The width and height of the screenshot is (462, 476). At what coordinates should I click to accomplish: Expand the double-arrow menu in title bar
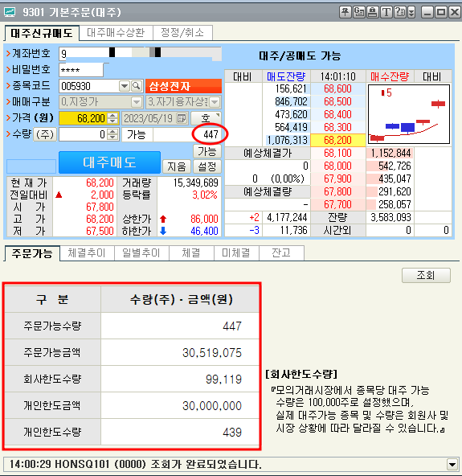pyautogui.click(x=411, y=12)
